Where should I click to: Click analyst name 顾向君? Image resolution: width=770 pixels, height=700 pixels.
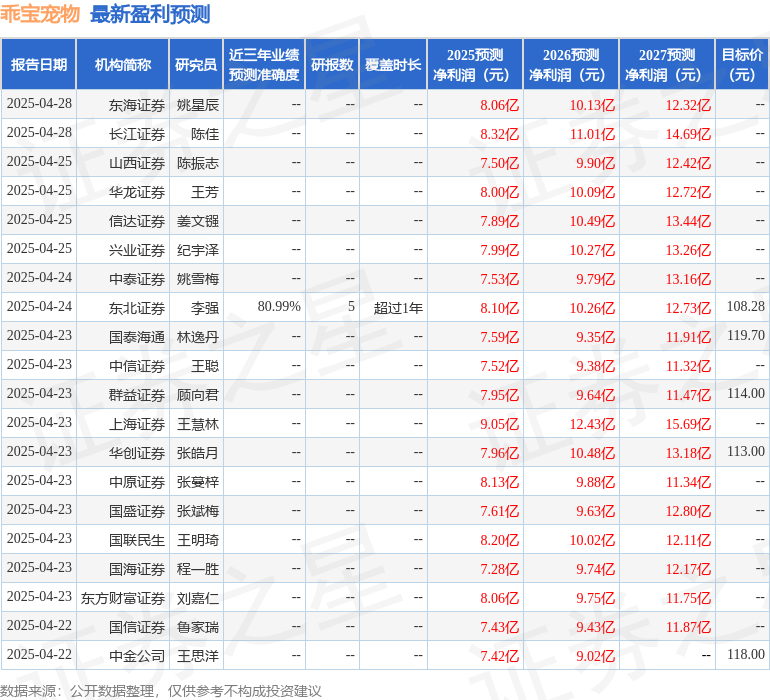coord(198,395)
